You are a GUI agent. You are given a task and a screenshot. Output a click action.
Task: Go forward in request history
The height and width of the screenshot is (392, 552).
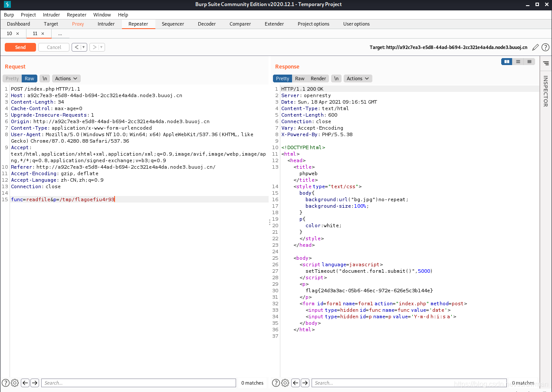point(95,47)
